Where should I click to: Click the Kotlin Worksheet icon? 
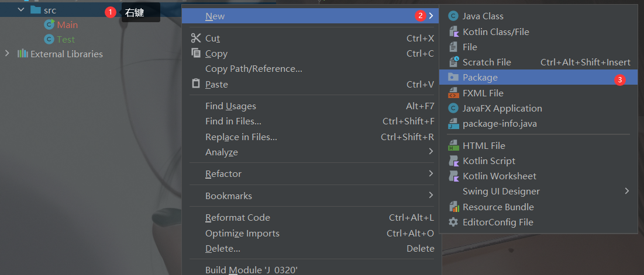[x=453, y=176]
